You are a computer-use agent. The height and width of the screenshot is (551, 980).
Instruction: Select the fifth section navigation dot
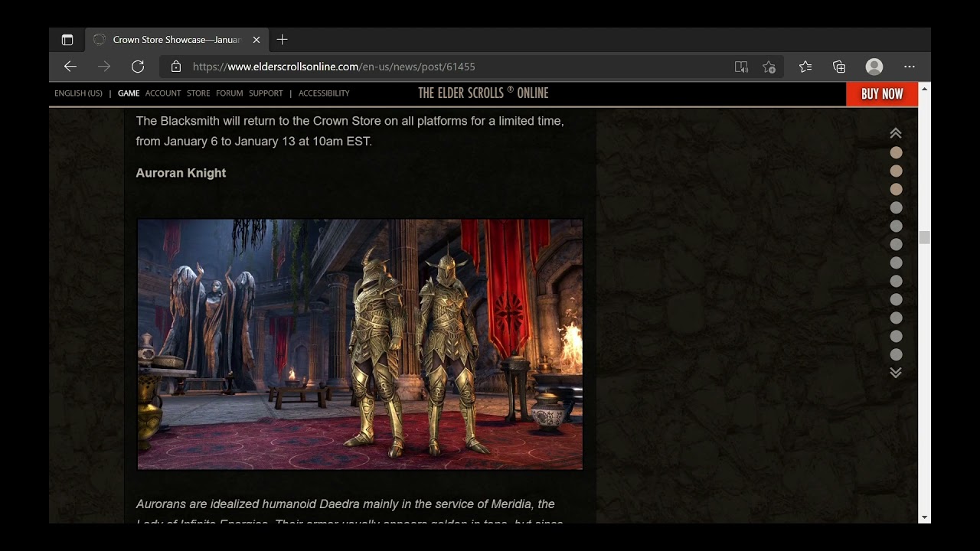click(896, 226)
